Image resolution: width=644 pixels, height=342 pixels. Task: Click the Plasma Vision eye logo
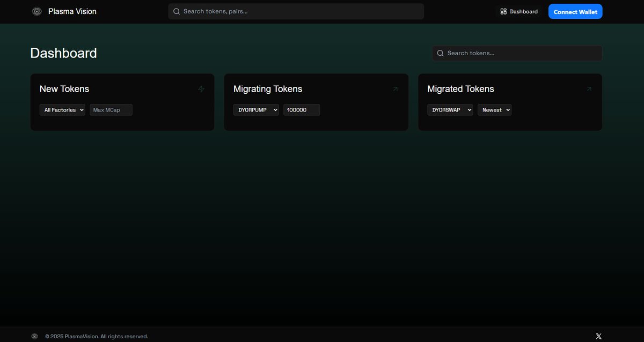coord(36,11)
